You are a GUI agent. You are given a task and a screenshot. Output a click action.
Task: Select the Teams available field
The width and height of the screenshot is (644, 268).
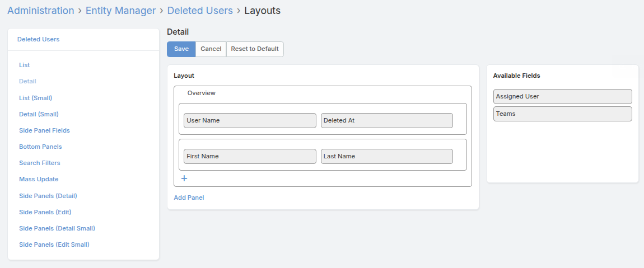(x=562, y=114)
